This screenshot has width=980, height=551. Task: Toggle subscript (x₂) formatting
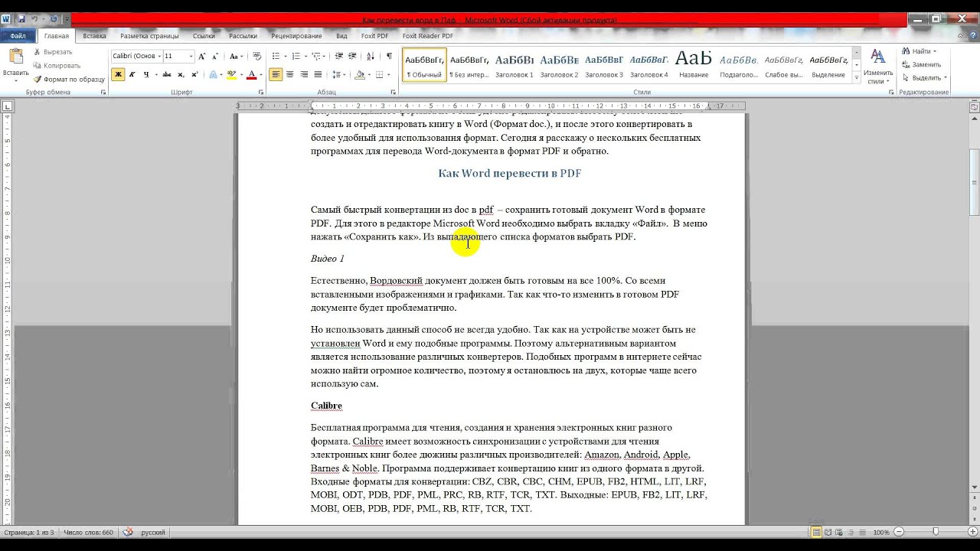coord(181,75)
